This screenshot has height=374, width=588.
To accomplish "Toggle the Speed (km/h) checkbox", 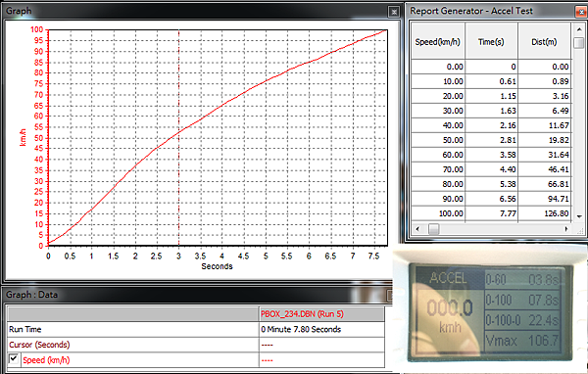I will click(x=14, y=359).
